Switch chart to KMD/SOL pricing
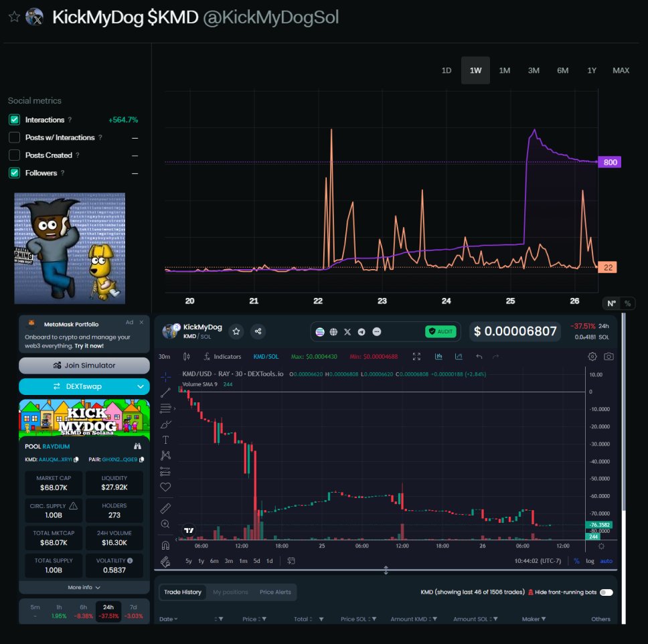 266,356
